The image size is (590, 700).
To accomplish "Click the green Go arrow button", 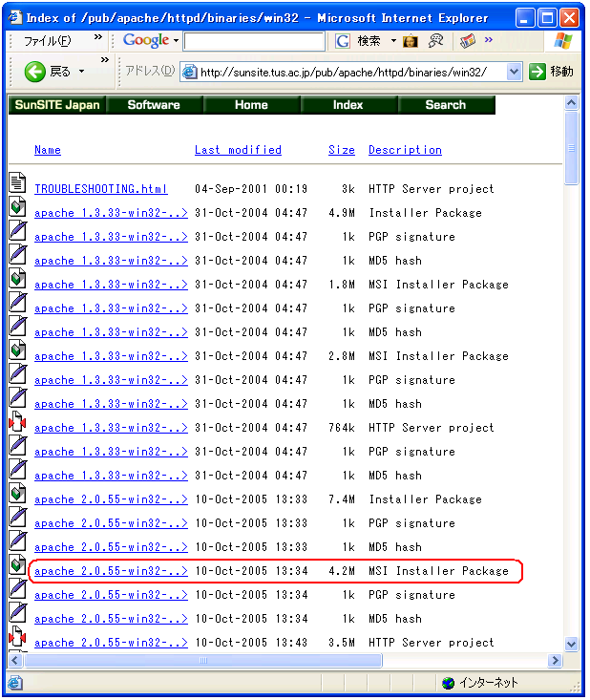I will pos(537,72).
